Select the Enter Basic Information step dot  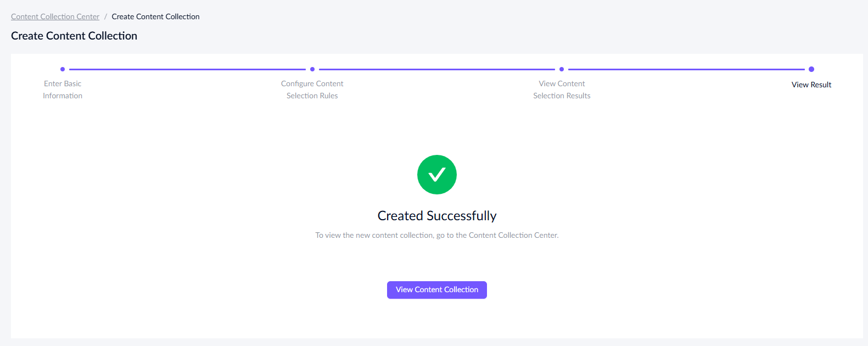click(63, 69)
